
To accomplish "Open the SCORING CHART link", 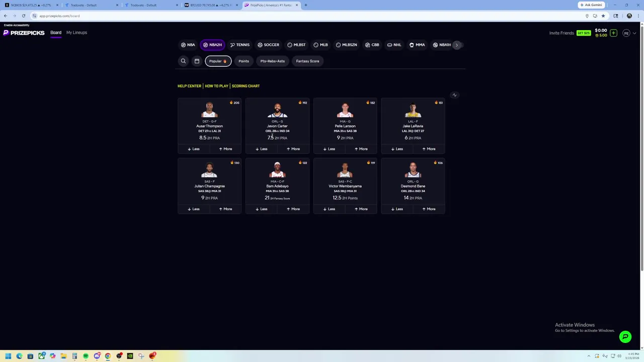I will (246, 86).
